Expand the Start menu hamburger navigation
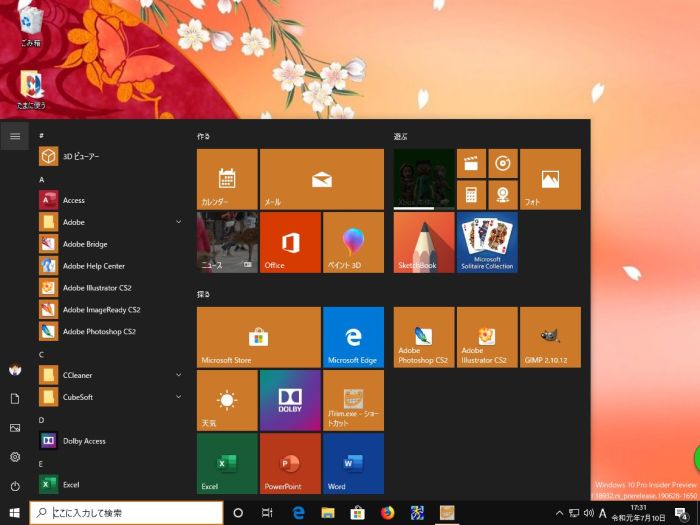The width and height of the screenshot is (700, 525). coord(14,135)
